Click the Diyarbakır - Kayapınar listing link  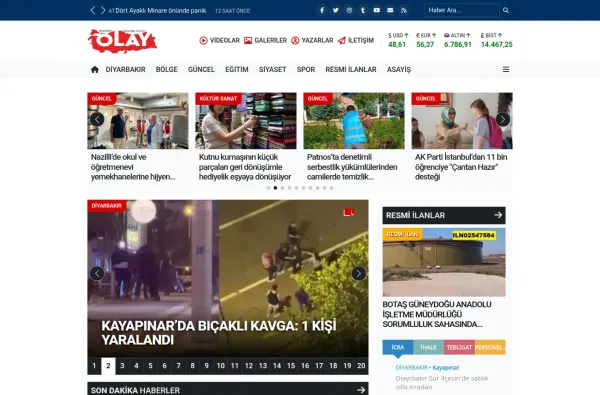(427, 367)
